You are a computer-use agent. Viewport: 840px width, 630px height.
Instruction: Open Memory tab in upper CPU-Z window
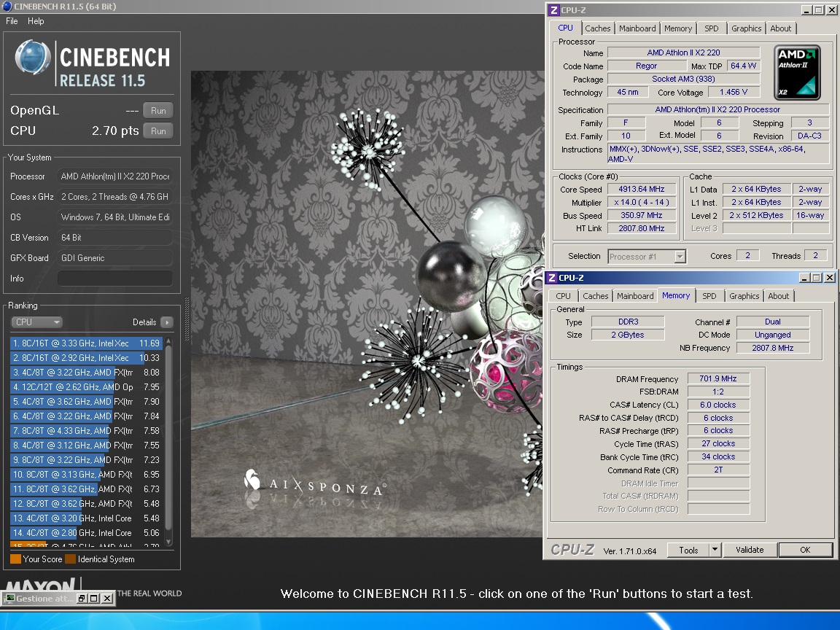coord(677,28)
